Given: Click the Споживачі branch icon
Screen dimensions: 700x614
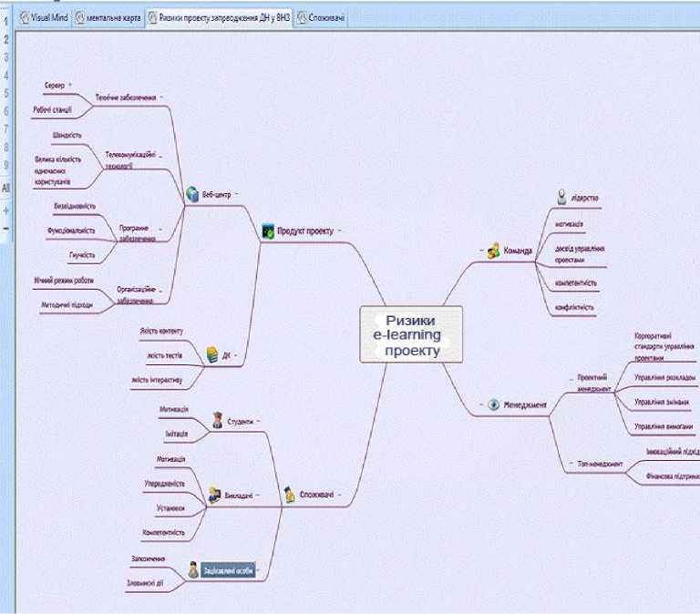Looking at the screenshot, I should 289,495.
